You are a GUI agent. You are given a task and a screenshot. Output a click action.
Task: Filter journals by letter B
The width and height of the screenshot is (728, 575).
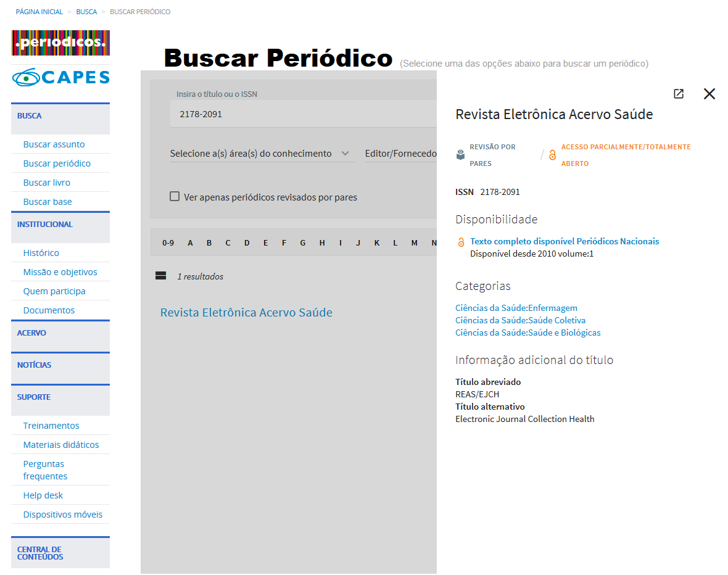209,243
